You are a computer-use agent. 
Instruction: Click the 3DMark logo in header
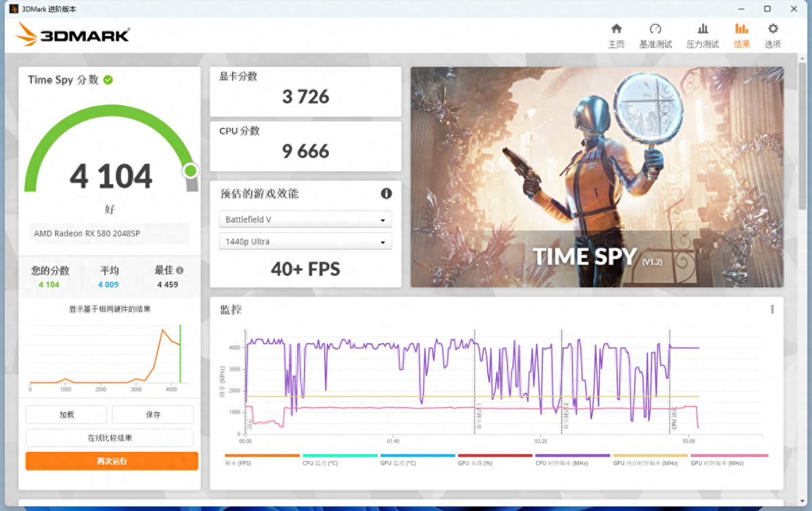tap(72, 35)
